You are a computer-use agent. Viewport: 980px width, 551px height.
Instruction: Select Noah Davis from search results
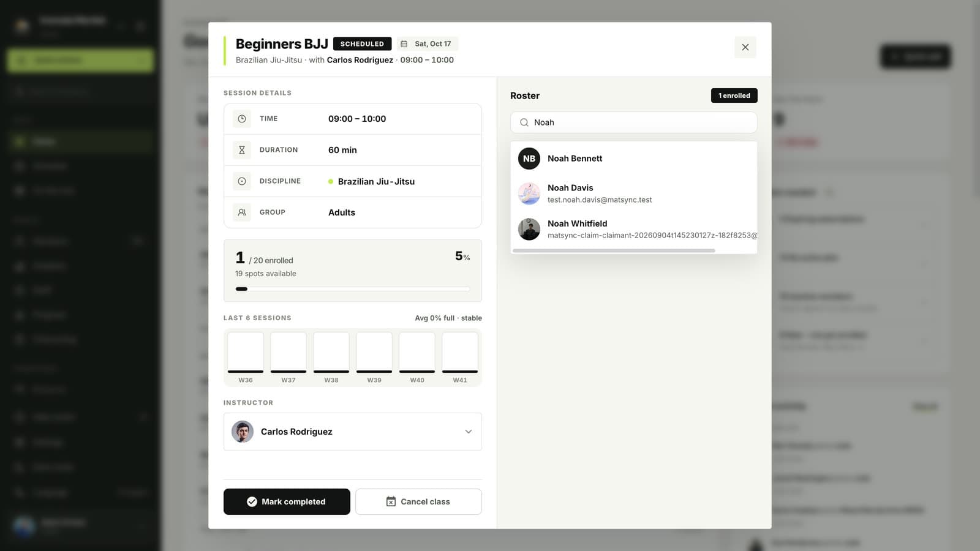click(633, 193)
